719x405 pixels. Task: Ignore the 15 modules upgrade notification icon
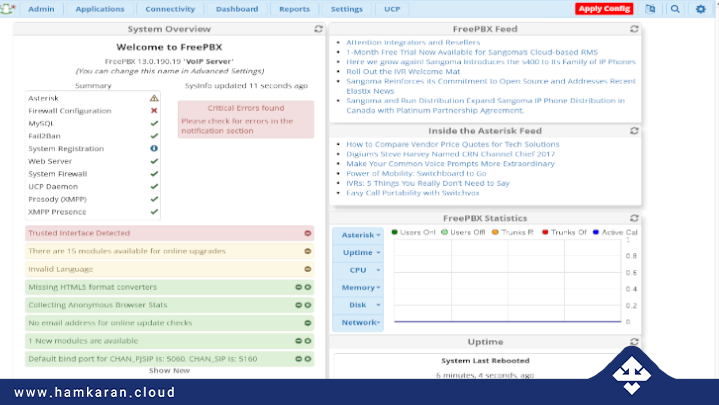pyautogui.click(x=308, y=251)
